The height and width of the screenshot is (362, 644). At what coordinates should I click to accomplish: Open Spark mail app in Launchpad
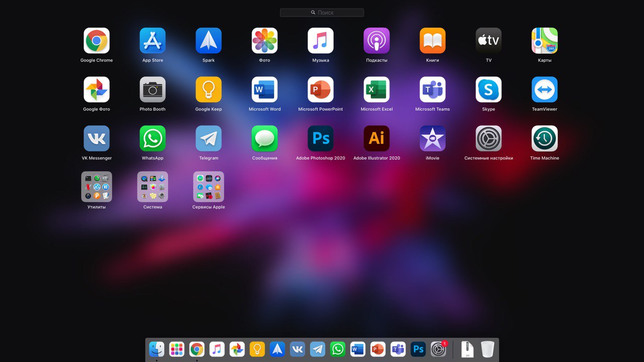click(208, 41)
